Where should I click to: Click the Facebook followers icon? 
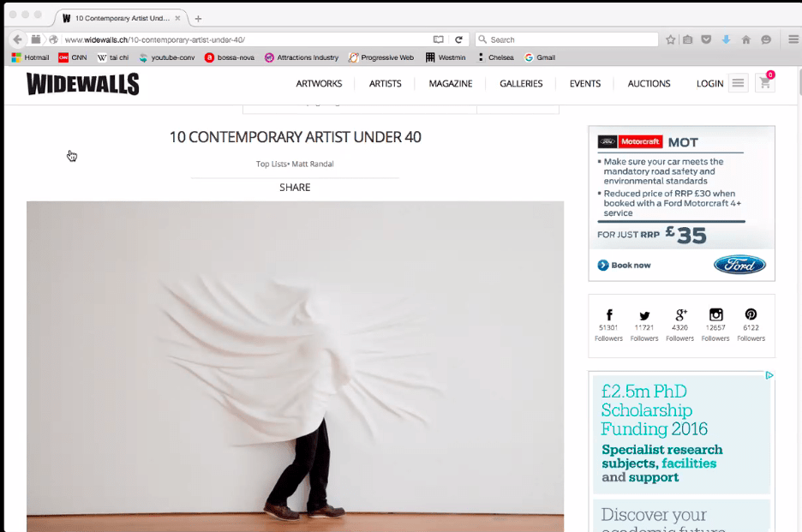coord(609,315)
